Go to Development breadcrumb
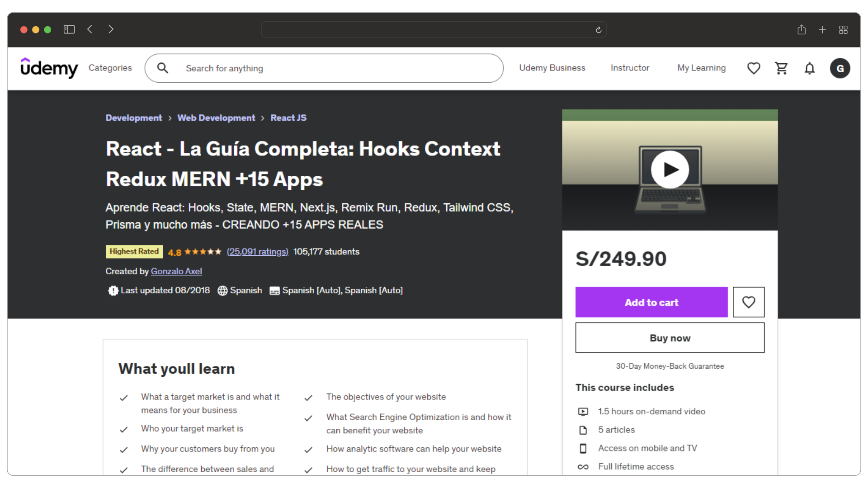The width and height of the screenshot is (868, 488). 133,118
